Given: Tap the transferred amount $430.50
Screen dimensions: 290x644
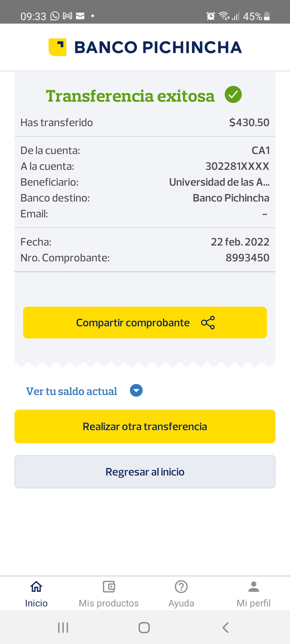Looking at the screenshot, I should pos(249,123).
